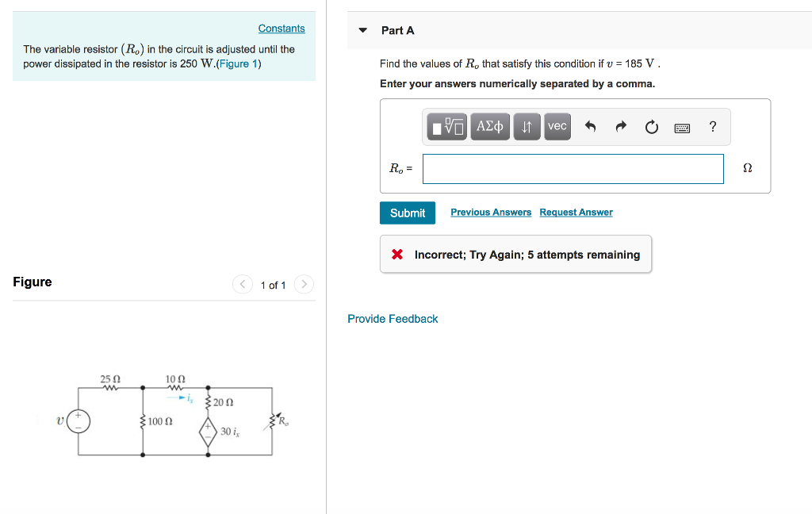Open the on-screen keyboard icon
The width and height of the screenshot is (812, 514).
tap(682, 127)
